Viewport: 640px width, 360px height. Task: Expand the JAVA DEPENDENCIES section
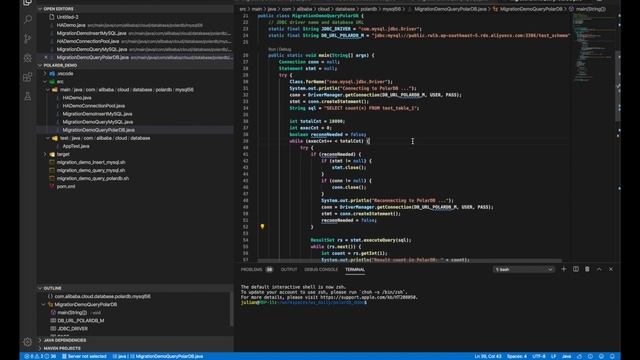(40, 340)
